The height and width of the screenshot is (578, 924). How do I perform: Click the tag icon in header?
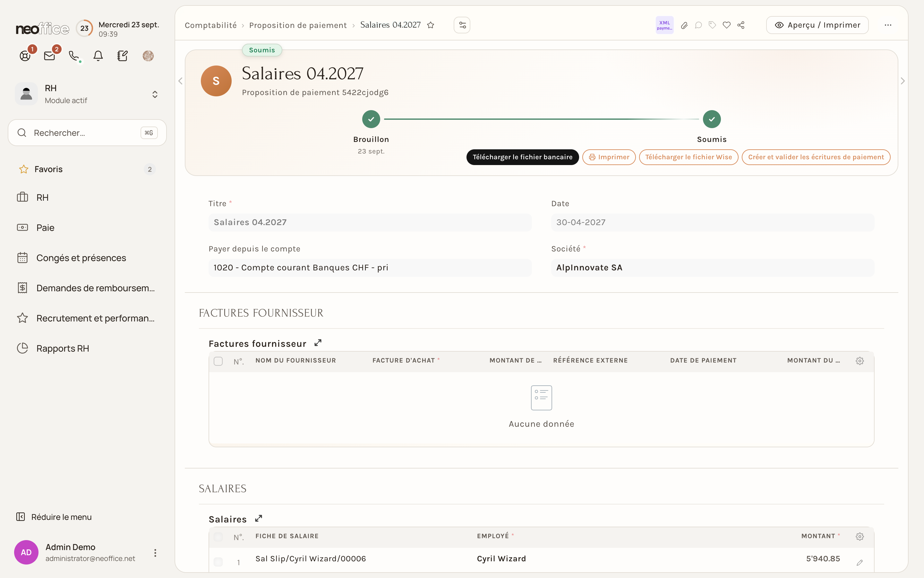point(713,25)
